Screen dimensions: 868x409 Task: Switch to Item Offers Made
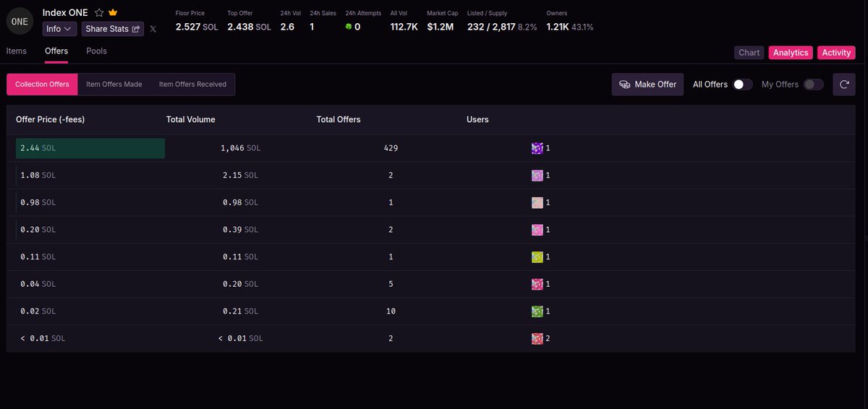tap(114, 85)
